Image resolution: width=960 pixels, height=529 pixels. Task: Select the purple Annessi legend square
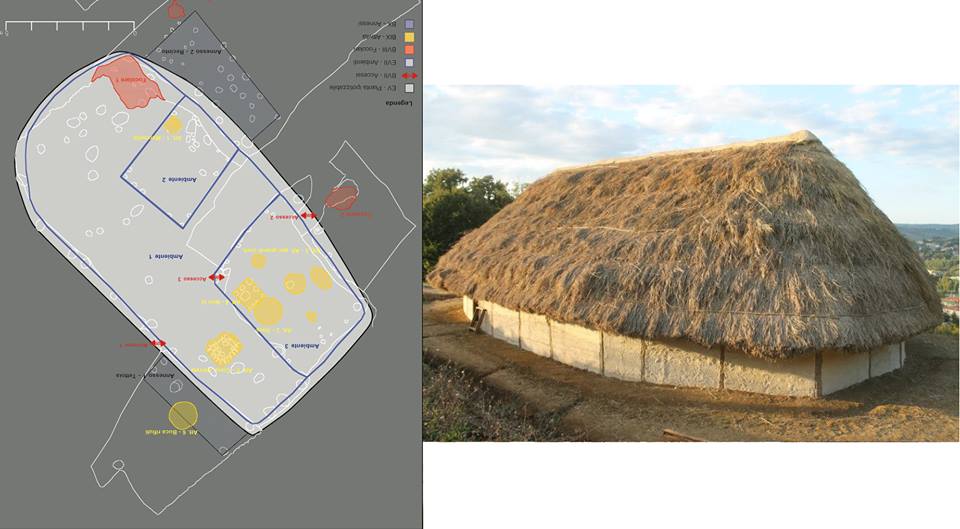pos(409,24)
